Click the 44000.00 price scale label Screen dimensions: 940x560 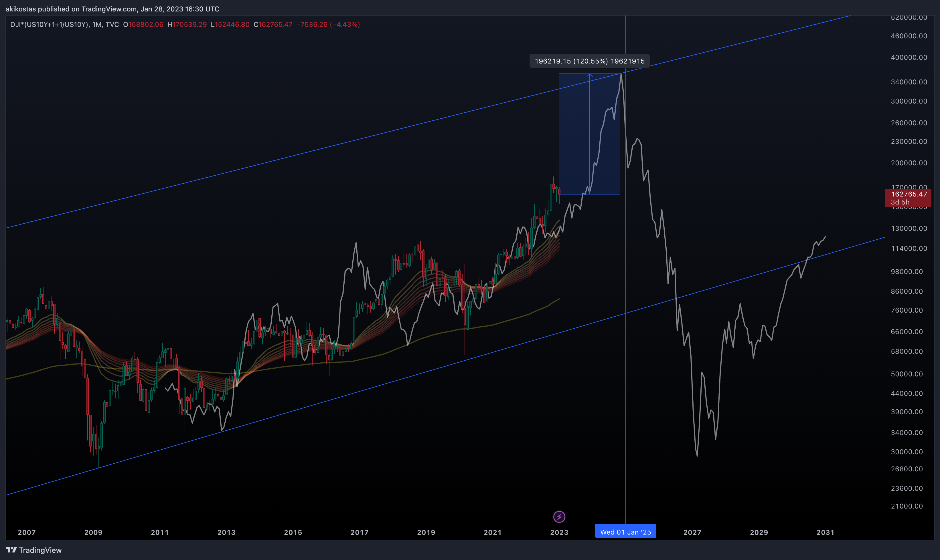[907, 394]
